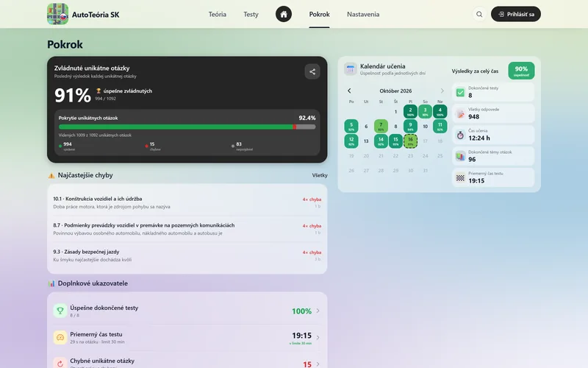Switch to the Pokrok tab
This screenshot has height=368, width=588.
pyautogui.click(x=319, y=14)
